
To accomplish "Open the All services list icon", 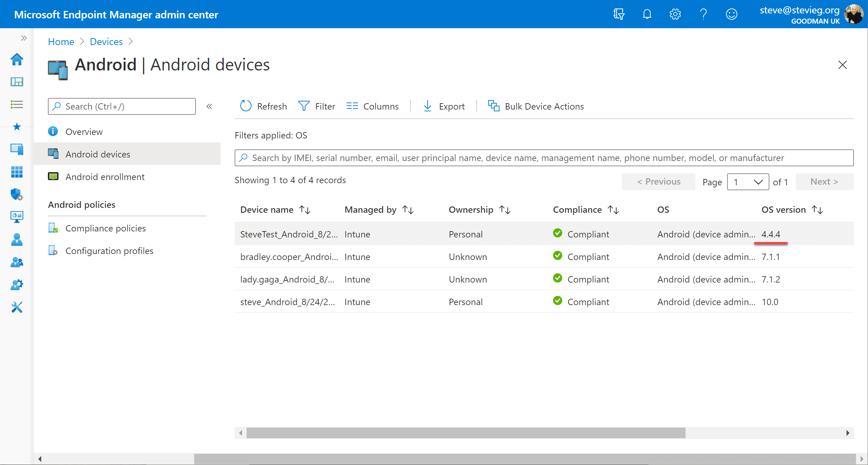I will point(17,104).
